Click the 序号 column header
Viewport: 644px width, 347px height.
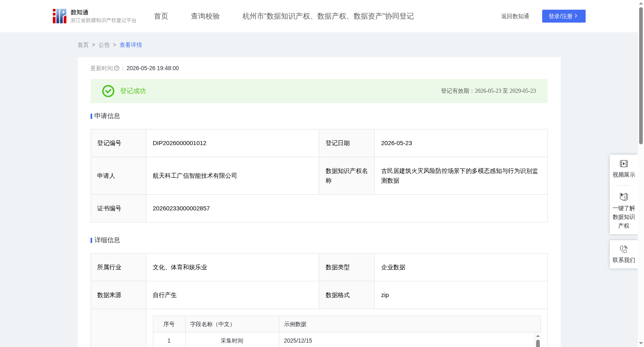[169, 324]
